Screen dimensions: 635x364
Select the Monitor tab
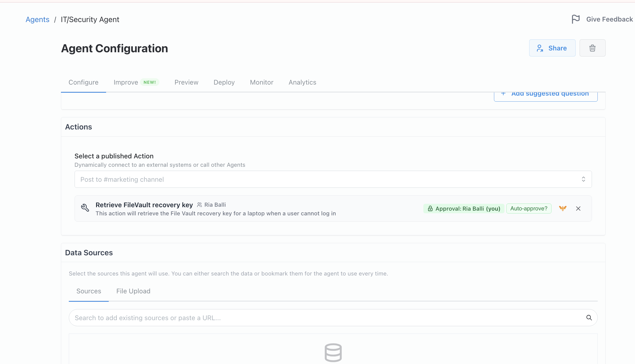tap(262, 82)
